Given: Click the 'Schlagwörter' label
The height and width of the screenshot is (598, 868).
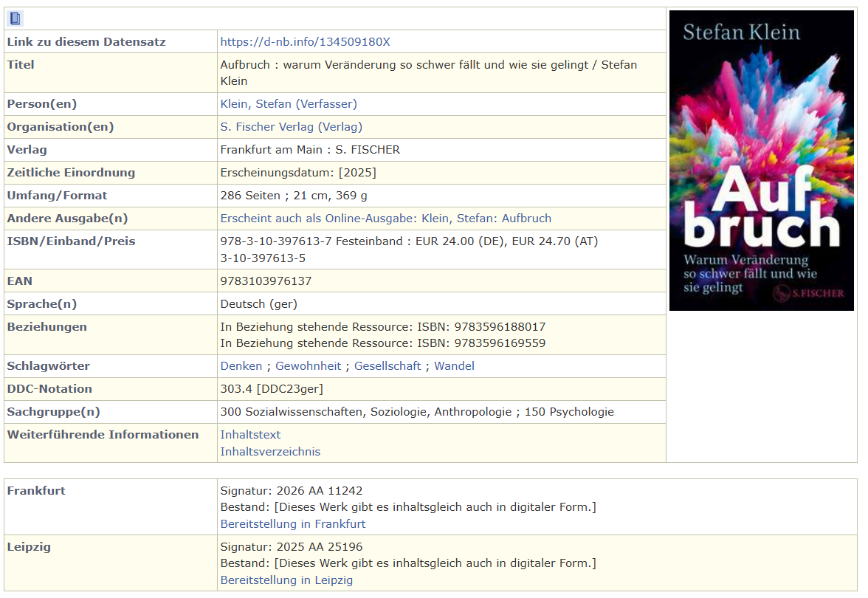Looking at the screenshot, I should coord(48,366).
